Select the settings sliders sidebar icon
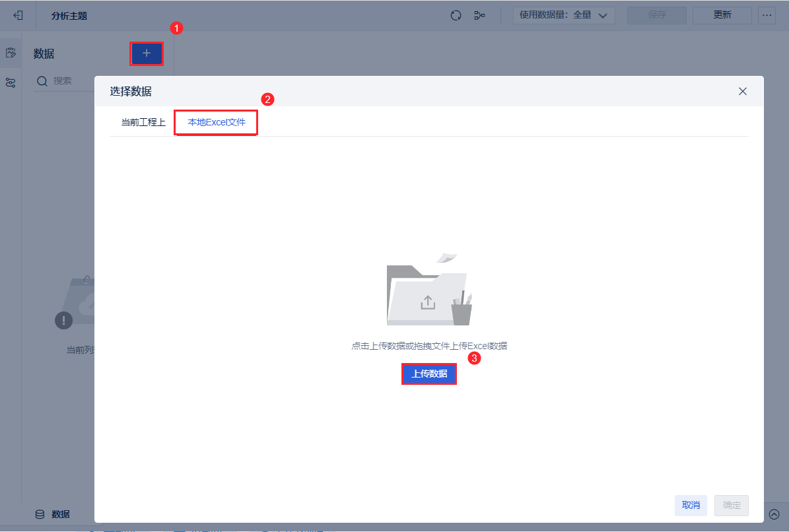Image resolution: width=789 pixels, height=532 pixels. (x=11, y=83)
